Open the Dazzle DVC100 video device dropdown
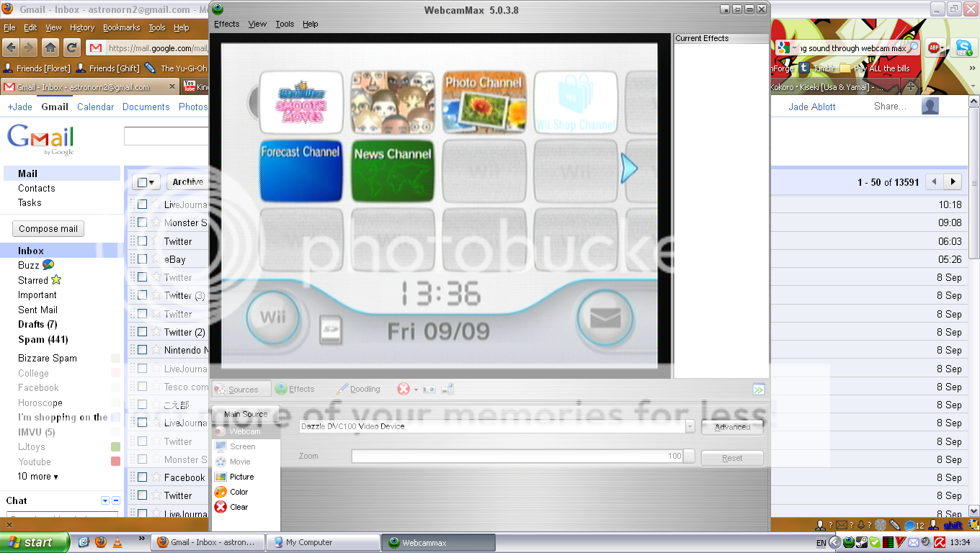This screenshot has height=553, width=980. point(690,426)
